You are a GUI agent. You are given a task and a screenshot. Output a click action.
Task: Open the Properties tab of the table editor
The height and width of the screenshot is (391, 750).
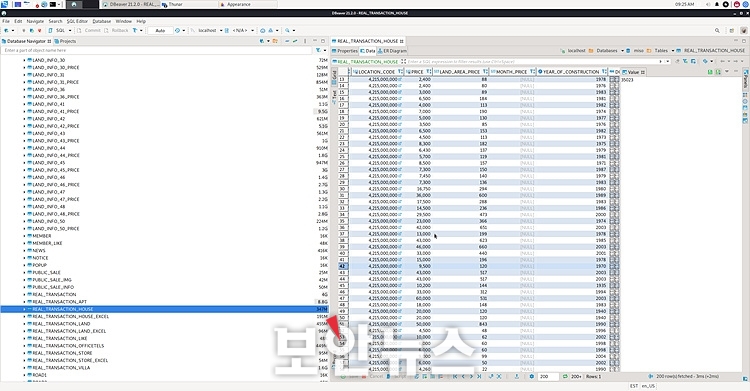pos(345,51)
